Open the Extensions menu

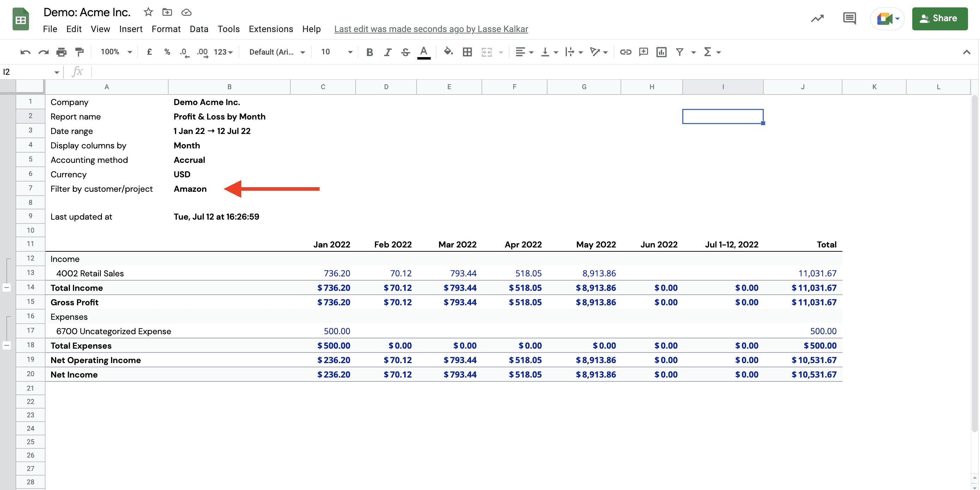pyautogui.click(x=271, y=29)
